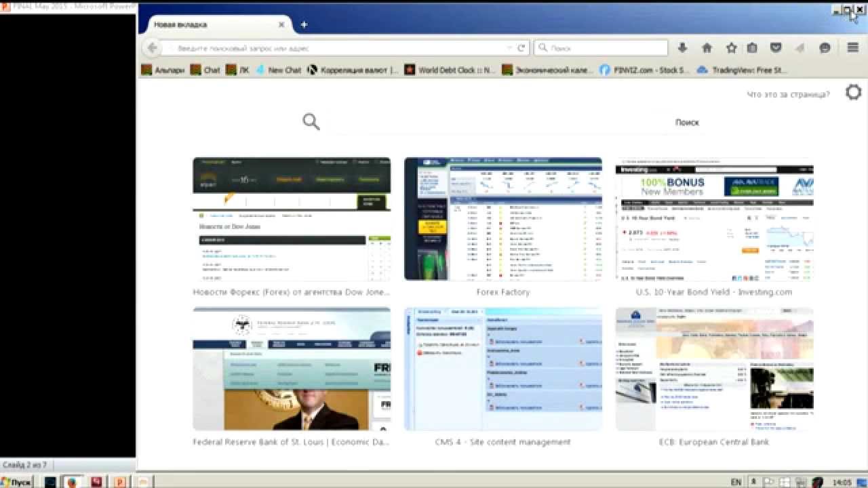Switch to PowerPoint in the taskbar
868x488 pixels.
tap(119, 482)
